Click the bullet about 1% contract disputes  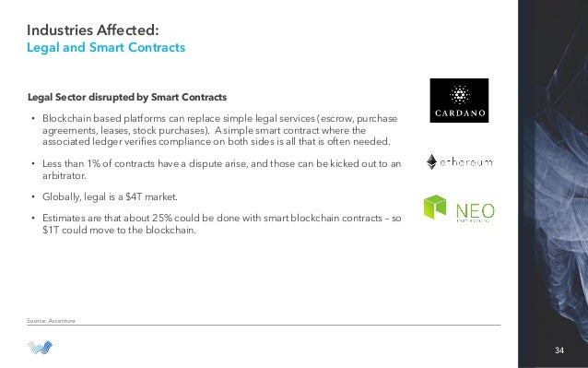pyautogui.click(x=221, y=169)
